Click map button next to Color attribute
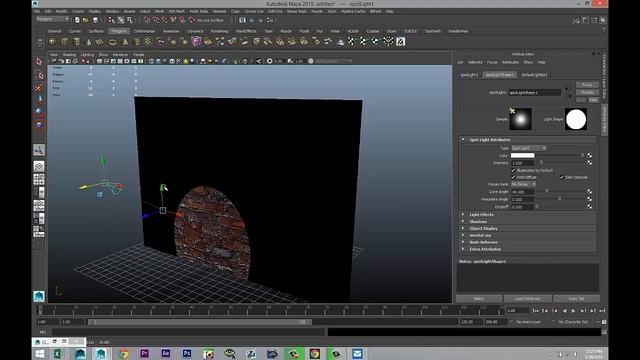The image size is (640, 360). click(589, 156)
